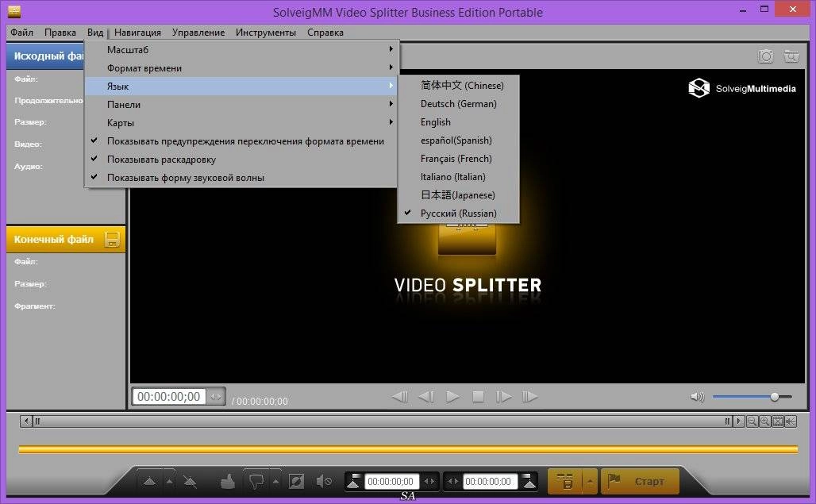Open dropdown arrow next to Add marker
This screenshot has width=816, height=504.
tap(169, 482)
